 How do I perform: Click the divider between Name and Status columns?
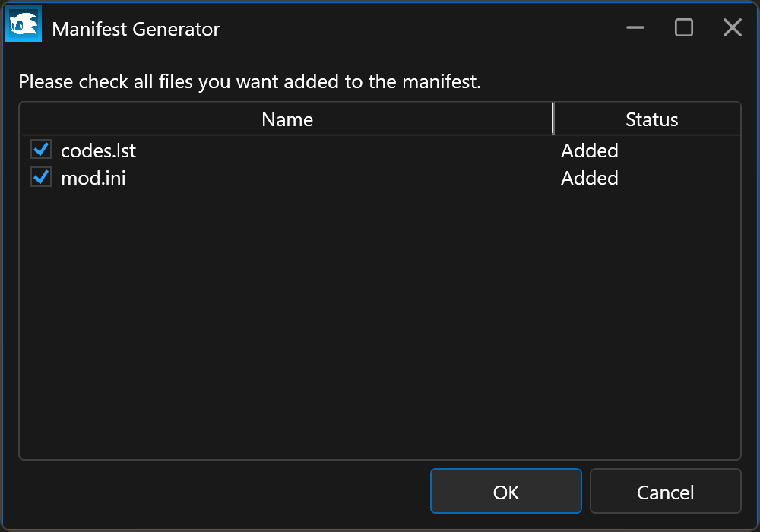[553, 119]
